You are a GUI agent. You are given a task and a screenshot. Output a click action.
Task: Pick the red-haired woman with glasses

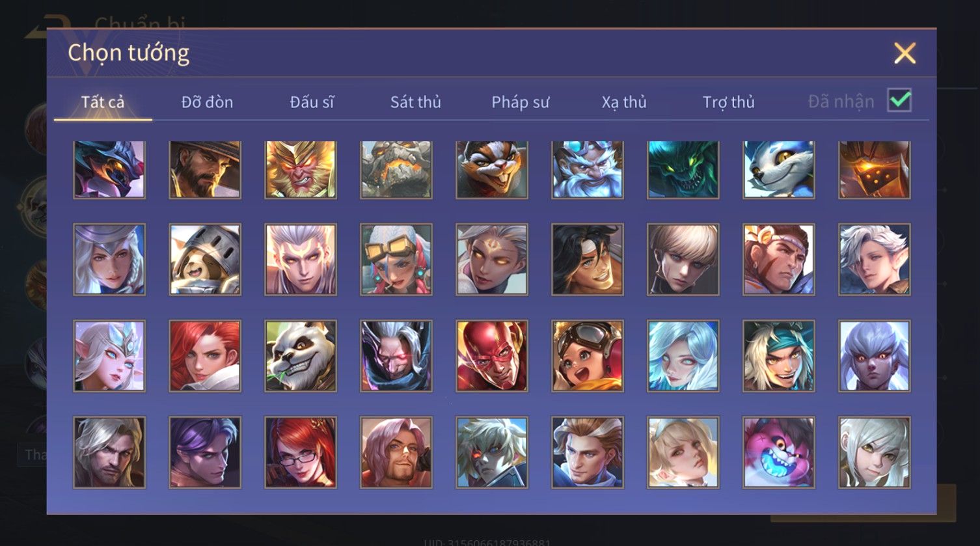(301, 452)
